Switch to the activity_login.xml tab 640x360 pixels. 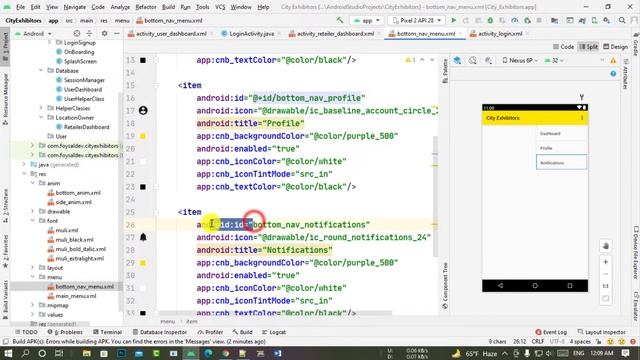[500, 34]
